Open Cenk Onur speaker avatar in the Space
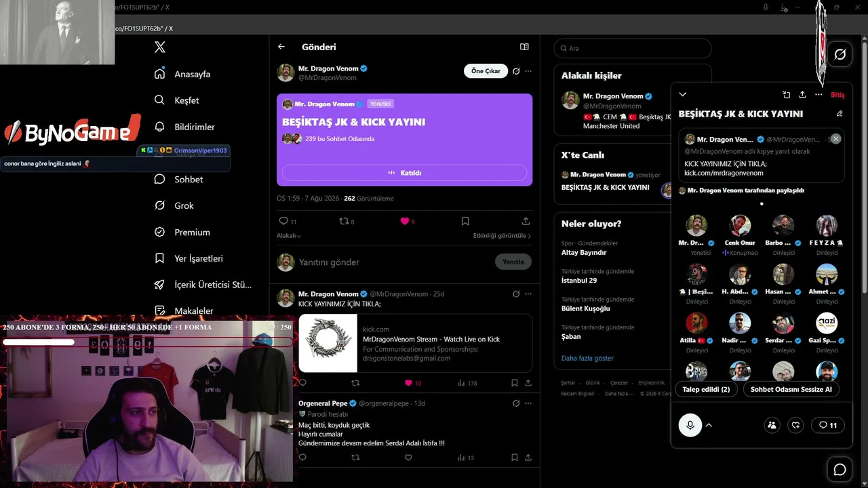This screenshot has width=868, height=488. 740,226
